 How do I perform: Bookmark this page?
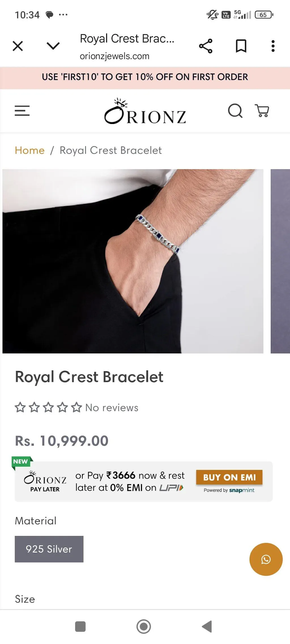coord(241,46)
